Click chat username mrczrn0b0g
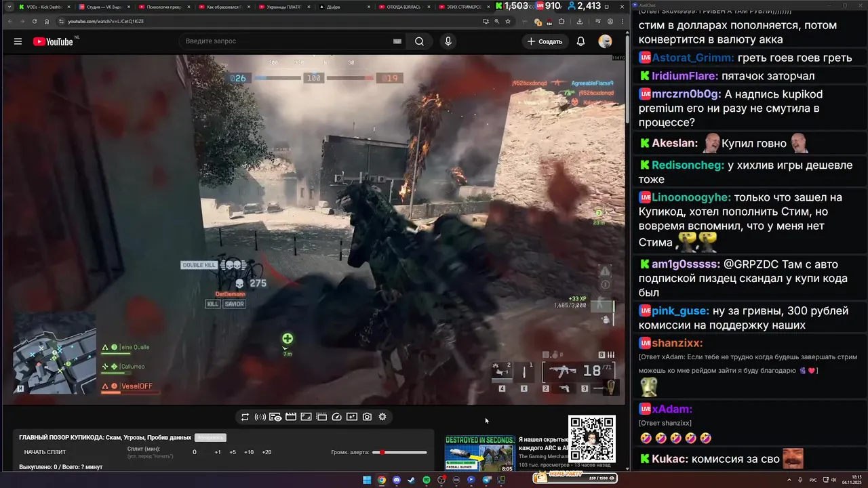 click(686, 94)
